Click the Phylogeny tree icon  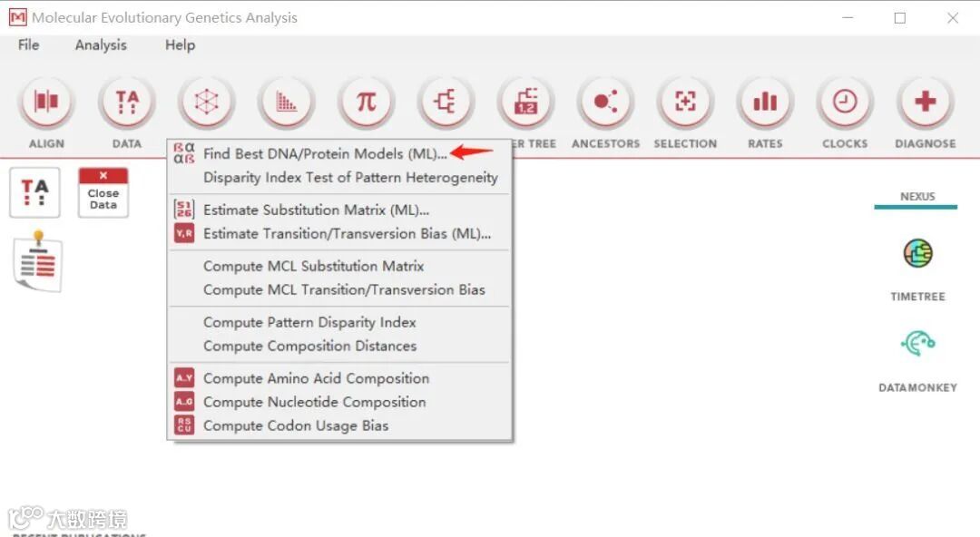[446, 102]
